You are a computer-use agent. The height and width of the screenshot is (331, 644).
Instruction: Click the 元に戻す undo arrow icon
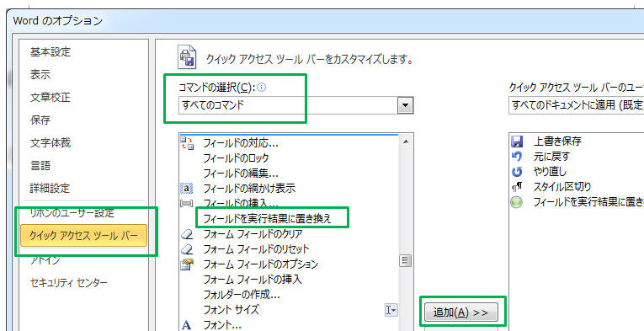point(517,157)
